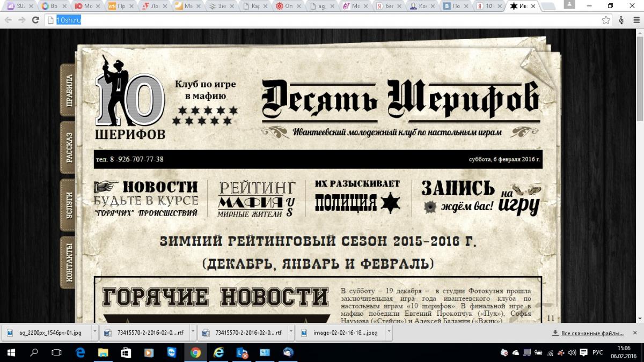Click the bookmark star in address bar
Viewport: 644px width, 362px height.
click(x=606, y=20)
